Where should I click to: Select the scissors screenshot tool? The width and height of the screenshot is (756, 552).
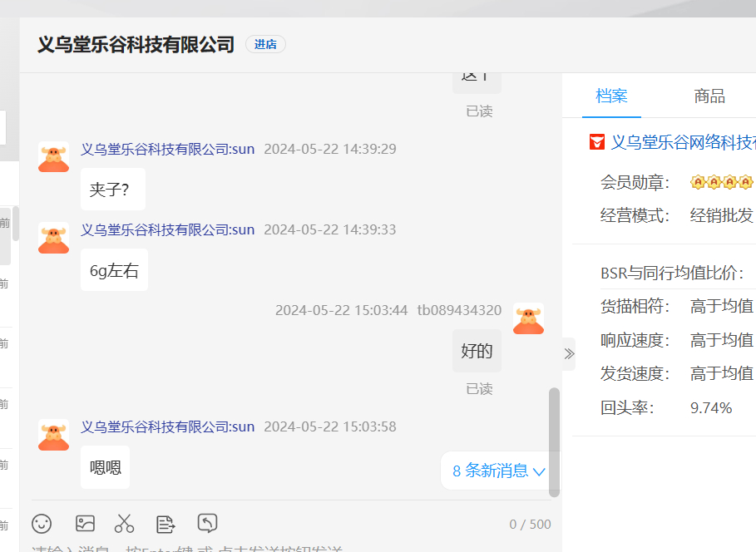tap(125, 523)
